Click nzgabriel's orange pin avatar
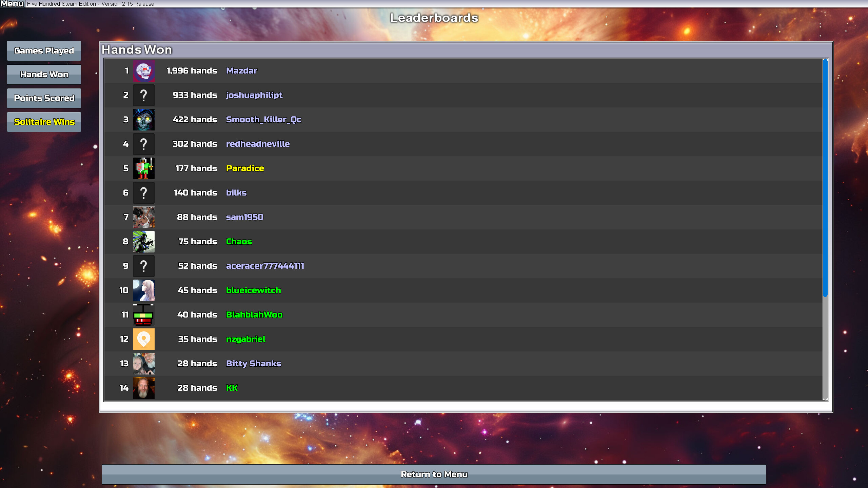This screenshot has height=488, width=868. tap(144, 339)
